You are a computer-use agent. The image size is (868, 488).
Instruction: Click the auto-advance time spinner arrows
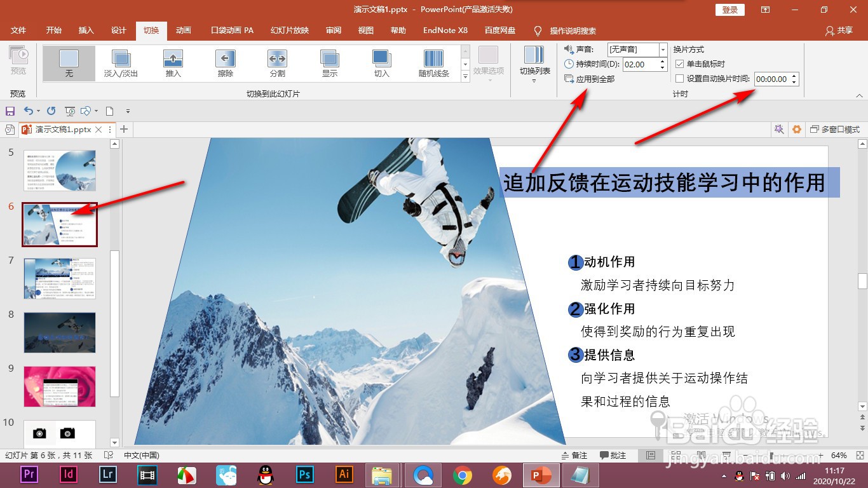click(x=794, y=79)
